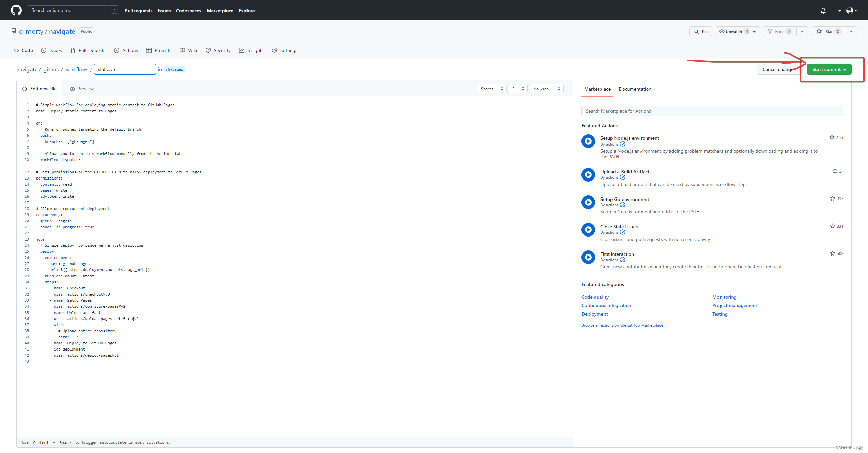The height and width of the screenshot is (453, 868).
Task: Click the verified badge under Setup Node.js environment
Action: 623,144
